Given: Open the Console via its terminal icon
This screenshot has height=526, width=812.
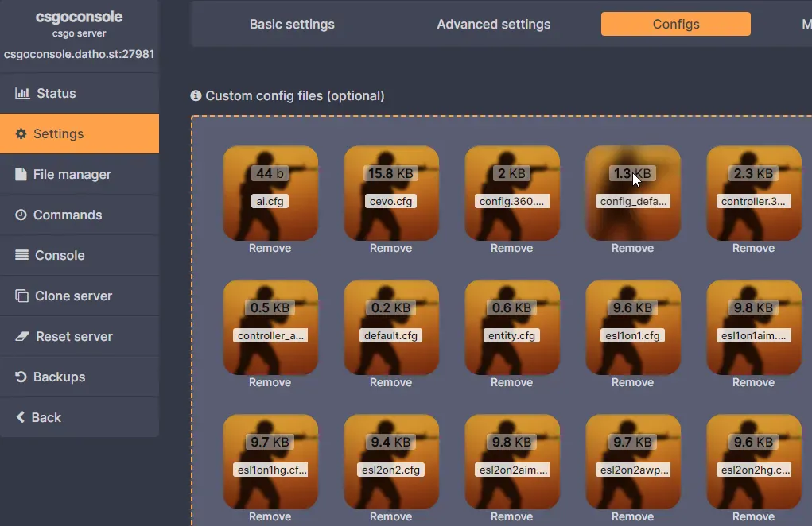Looking at the screenshot, I should [x=21, y=255].
